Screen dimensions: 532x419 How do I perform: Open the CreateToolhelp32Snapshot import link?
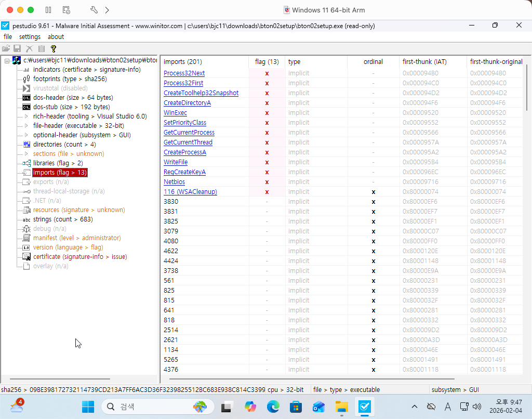point(201,93)
